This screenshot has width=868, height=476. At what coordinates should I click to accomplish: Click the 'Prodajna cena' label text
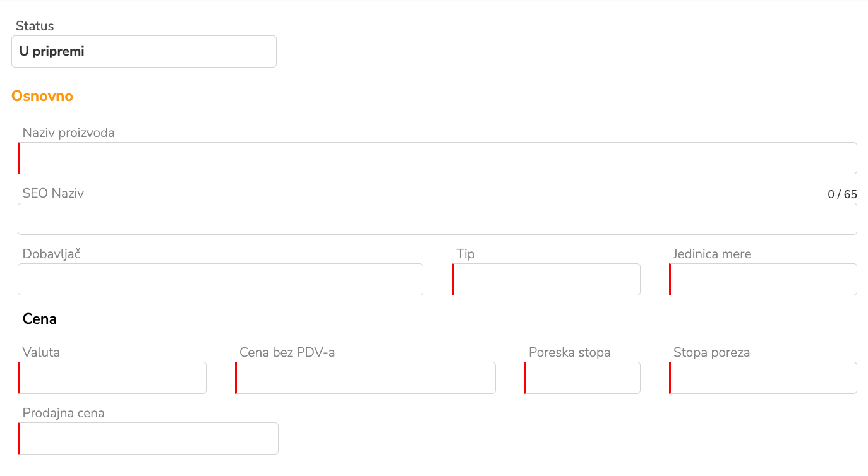(63, 413)
